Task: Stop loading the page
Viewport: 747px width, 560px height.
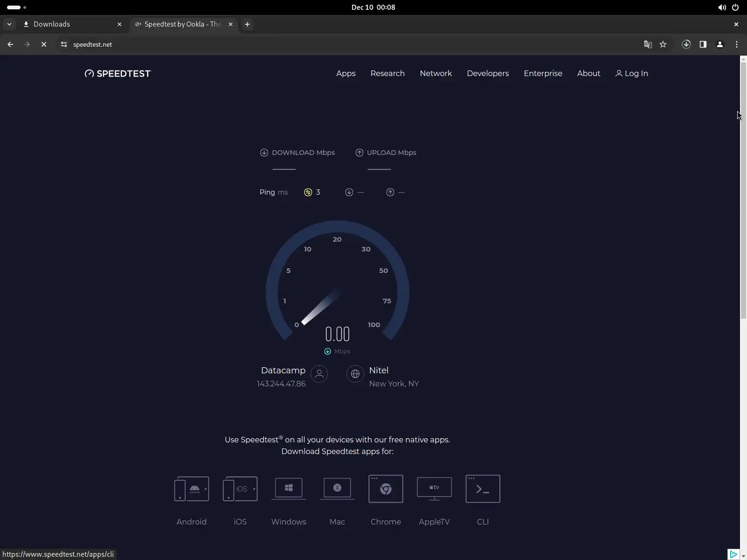Action: pyautogui.click(x=44, y=44)
